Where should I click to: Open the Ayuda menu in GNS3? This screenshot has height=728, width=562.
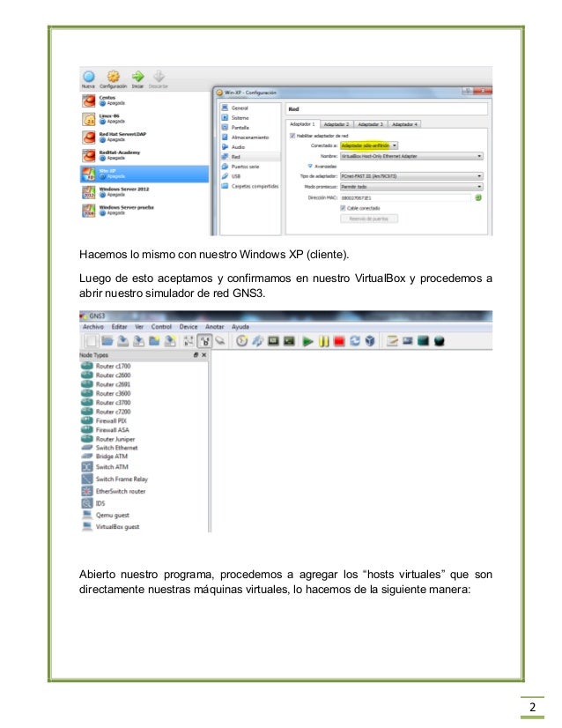(240, 327)
